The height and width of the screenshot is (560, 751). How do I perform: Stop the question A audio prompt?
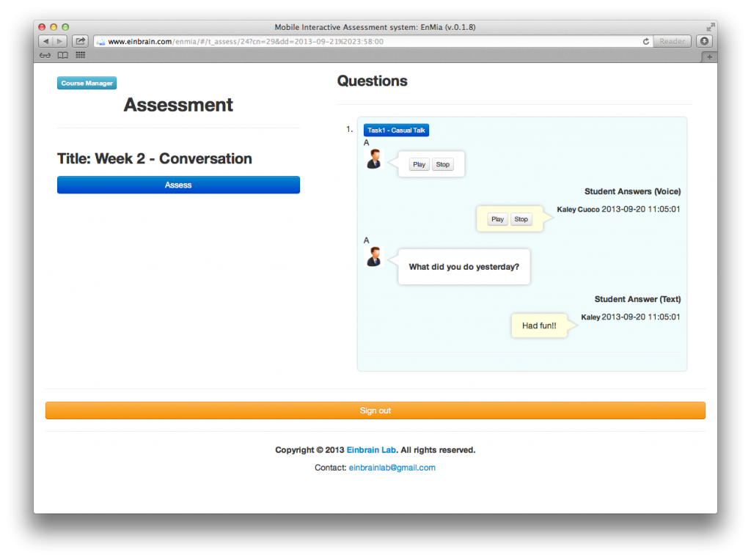(x=442, y=164)
